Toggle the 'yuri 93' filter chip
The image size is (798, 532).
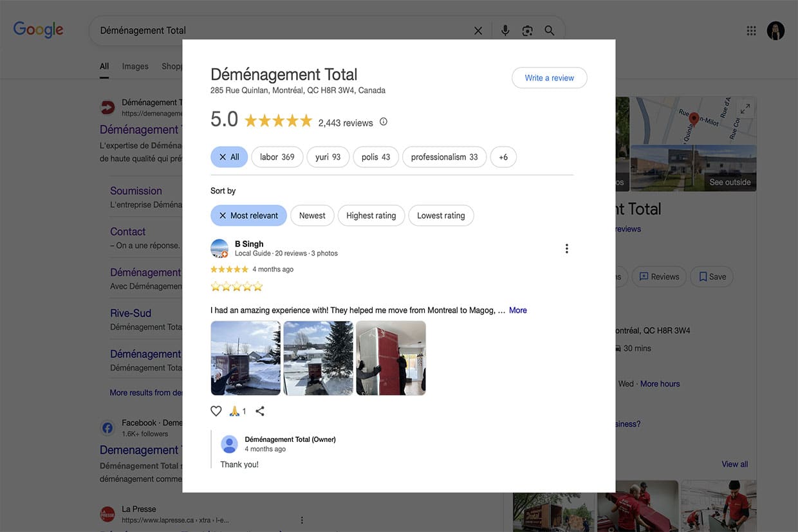[x=328, y=157]
